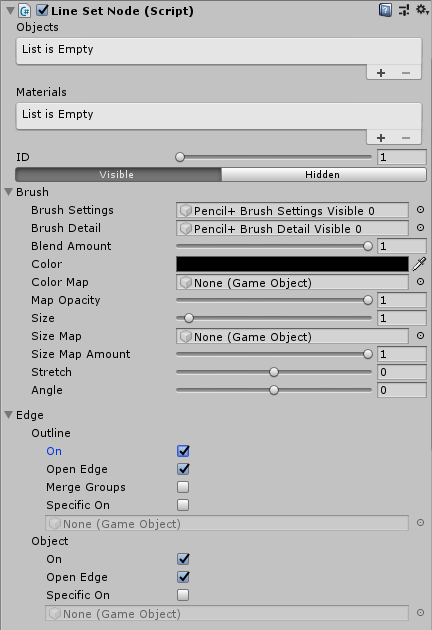432x630 pixels.
Task: Add item to Materials list
Action: pyautogui.click(x=381, y=138)
